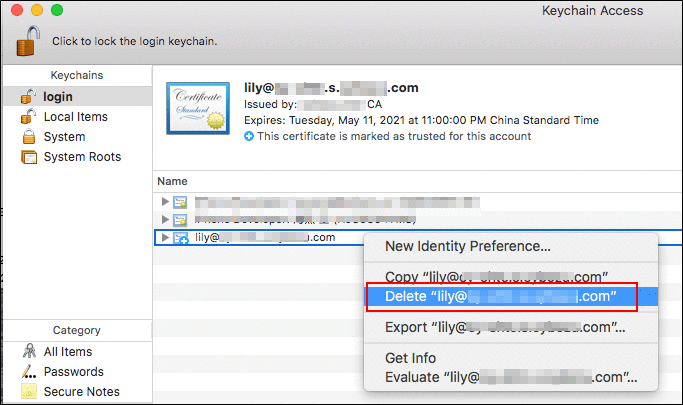The height and width of the screenshot is (405, 683).
Task: Click the Secure Notes yellow note icon
Action: tap(29, 392)
